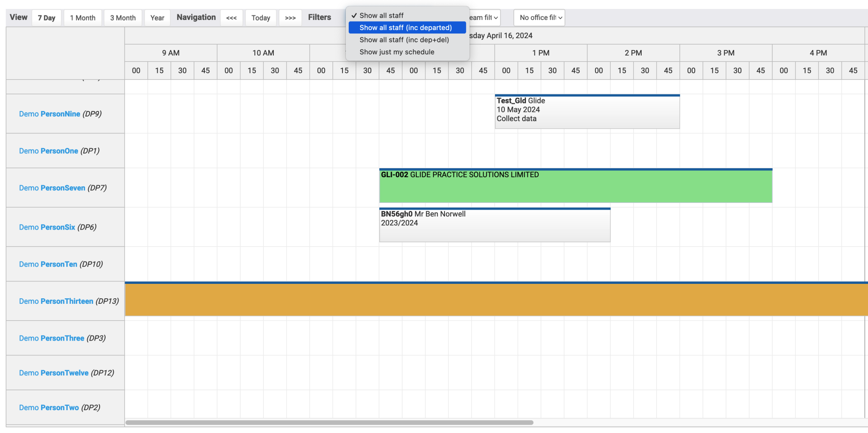Open the "No office filter" dropdown
868x433 pixels.
tap(539, 17)
